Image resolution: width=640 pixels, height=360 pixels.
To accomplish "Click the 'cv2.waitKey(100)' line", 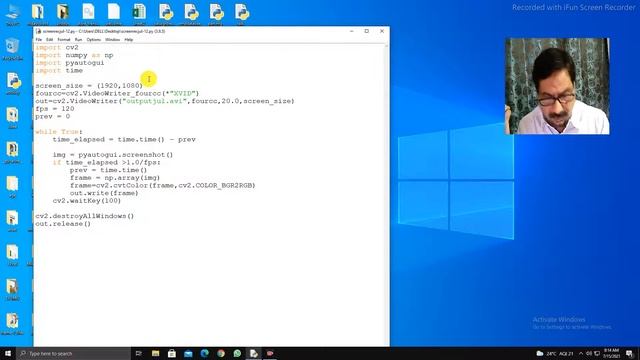I will tap(87, 201).
